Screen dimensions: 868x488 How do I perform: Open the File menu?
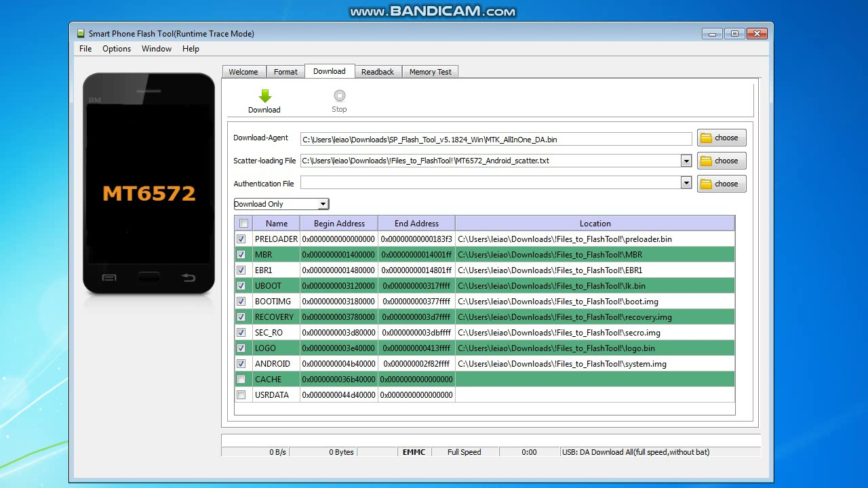coord(85,49)
